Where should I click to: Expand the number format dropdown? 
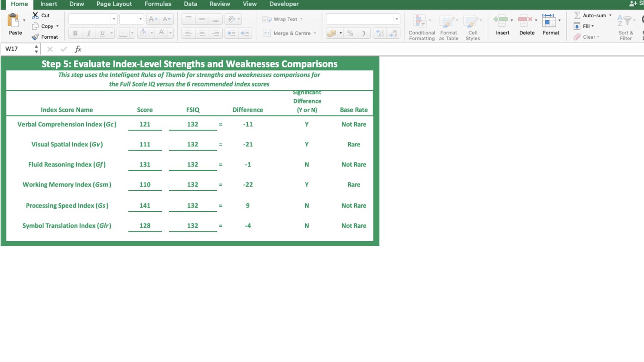pos(396,19)
